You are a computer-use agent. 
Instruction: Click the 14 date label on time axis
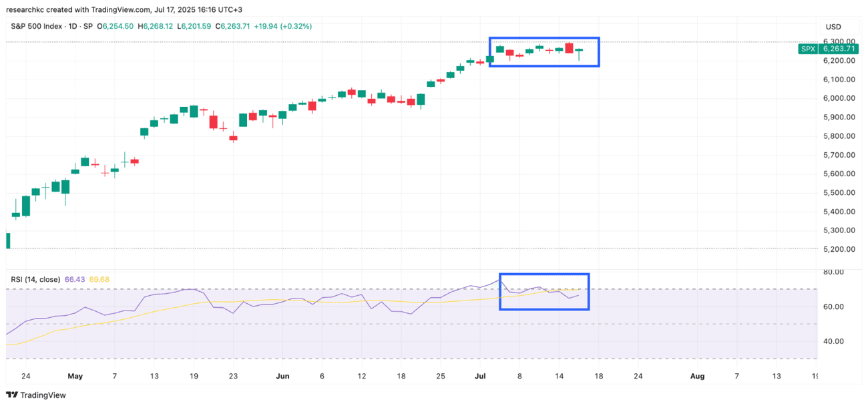coord(559,376)
